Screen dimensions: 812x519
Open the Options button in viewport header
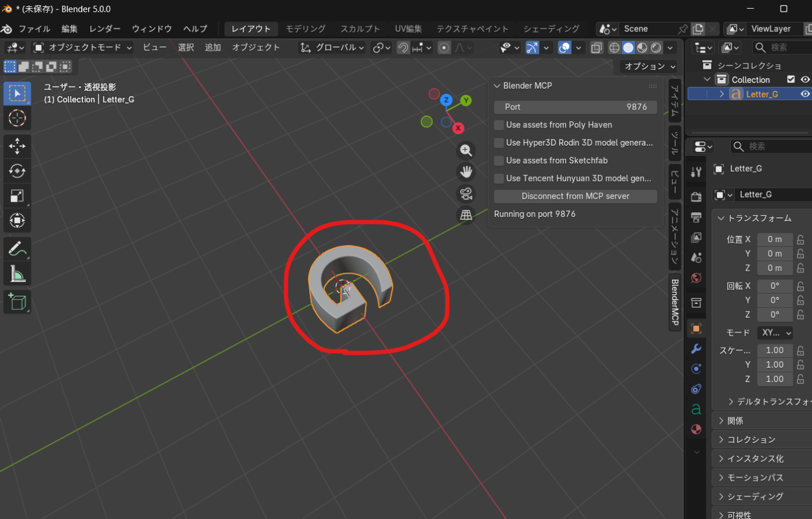click(x=648, y=67)
